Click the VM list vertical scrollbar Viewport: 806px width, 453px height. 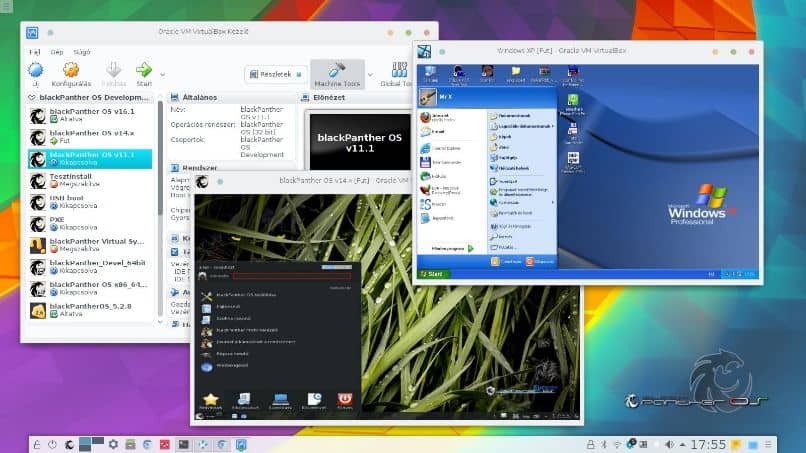coord(160,157)
